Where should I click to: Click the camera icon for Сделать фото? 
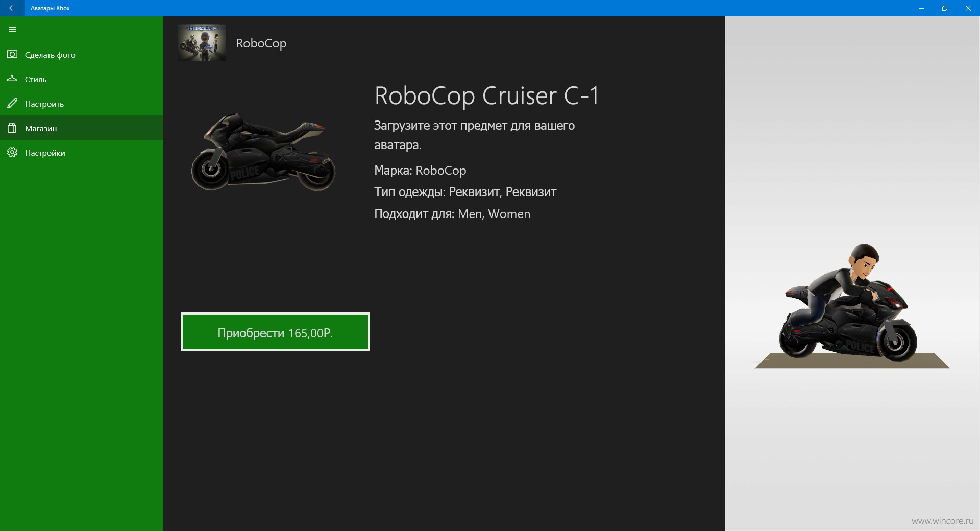tap(12, 54)
